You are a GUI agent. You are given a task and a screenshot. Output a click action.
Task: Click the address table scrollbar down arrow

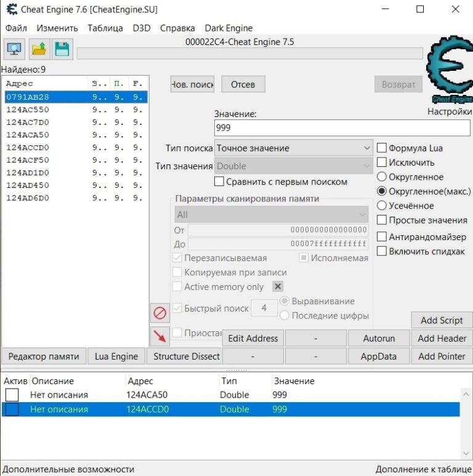tap(466, 453)
